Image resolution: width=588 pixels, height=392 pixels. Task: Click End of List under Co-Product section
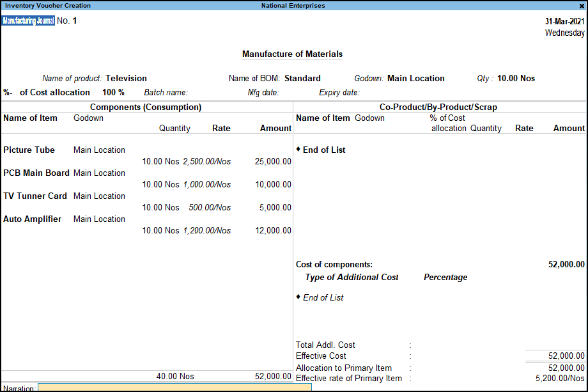tap(323, 150)
